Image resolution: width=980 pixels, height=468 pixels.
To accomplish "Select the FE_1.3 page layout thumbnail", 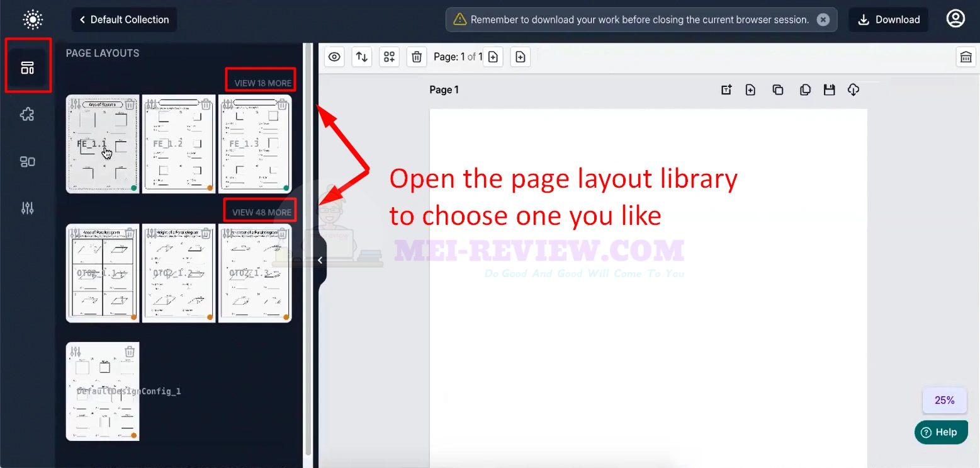I will coord(255,144).
